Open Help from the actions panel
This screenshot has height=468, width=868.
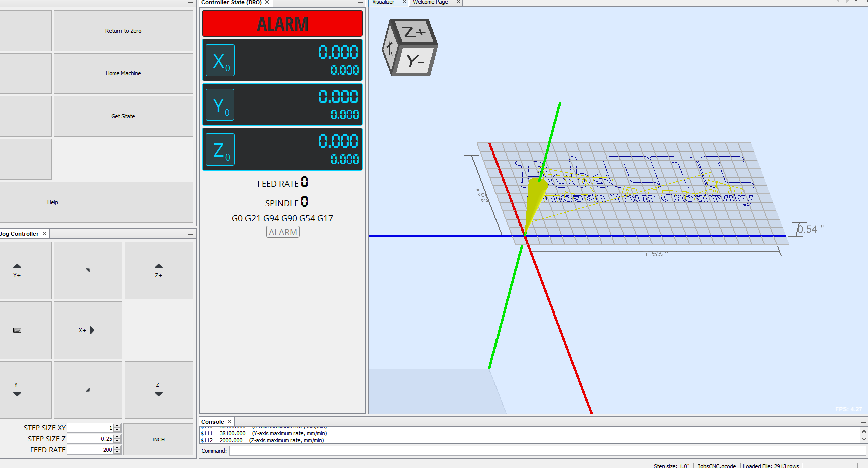click(96, 202)
